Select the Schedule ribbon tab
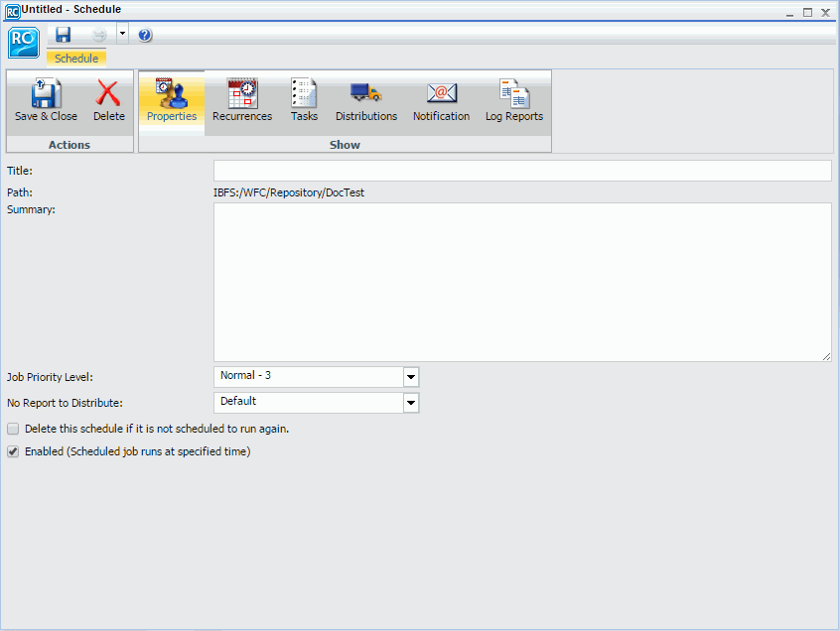The height and width of the screenshot is (631, 840). [76, 58]
